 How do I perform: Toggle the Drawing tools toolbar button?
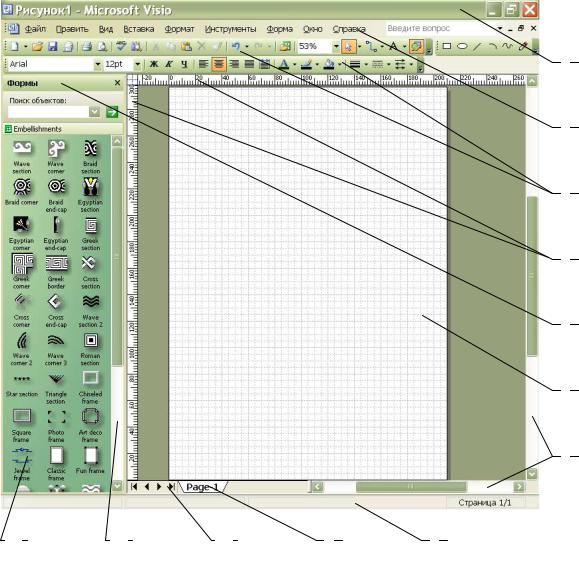[x=416, y=47]
